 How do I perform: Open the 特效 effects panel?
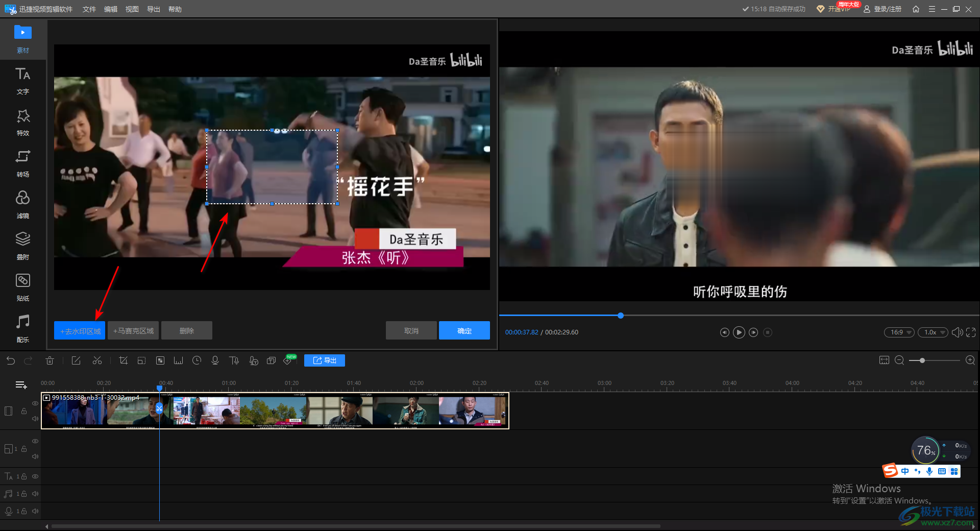pyautogui.click(x=22, y=122)
